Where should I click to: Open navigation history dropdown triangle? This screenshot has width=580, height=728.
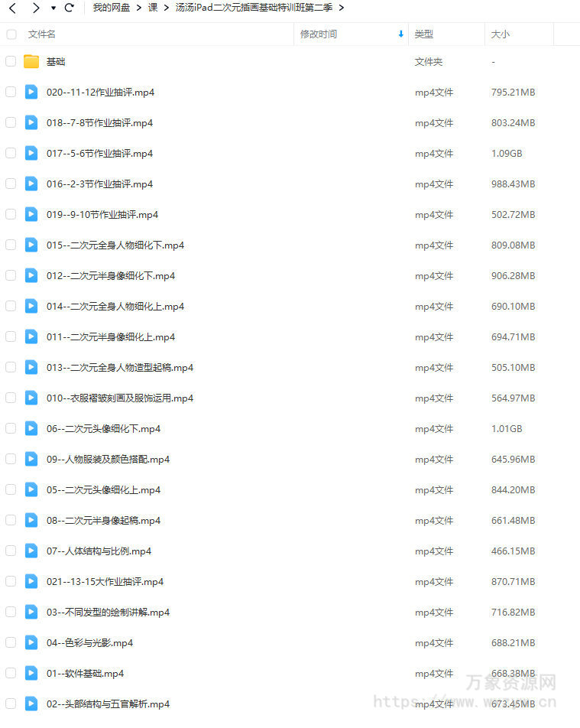tap(53, 8)
